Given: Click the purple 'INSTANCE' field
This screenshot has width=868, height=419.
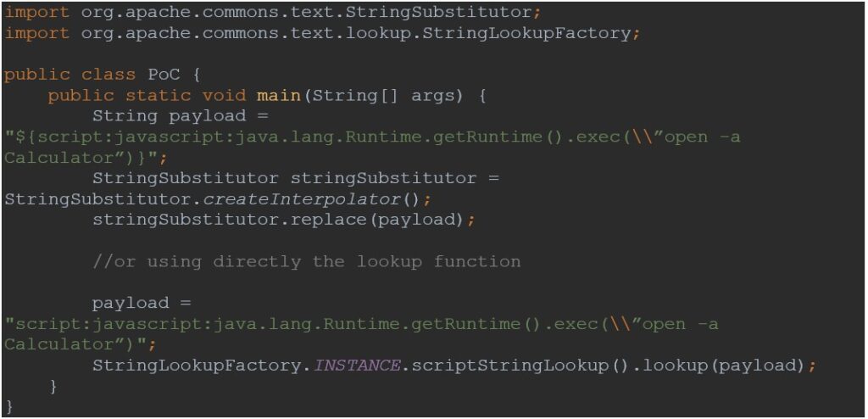Looking at the screenshot, I should click(x=356, y=366).
